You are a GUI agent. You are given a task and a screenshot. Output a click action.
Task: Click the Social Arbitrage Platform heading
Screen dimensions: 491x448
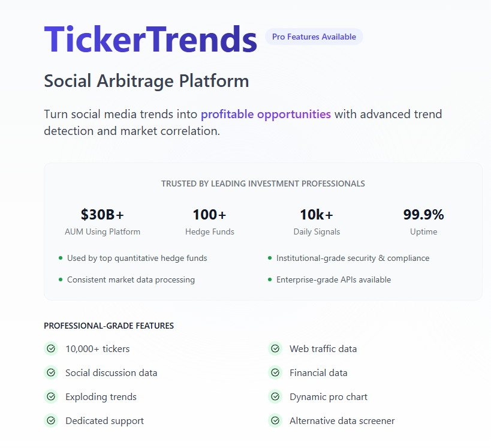pos(146,81)
